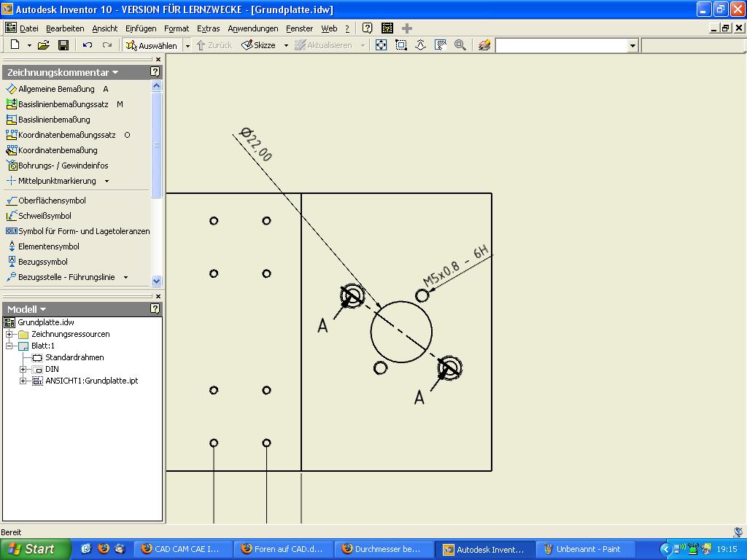Save the drawing with the floppy disk icon
This screenshot has height=560, width=747.
pyautogui.click(x=63, y=44)
